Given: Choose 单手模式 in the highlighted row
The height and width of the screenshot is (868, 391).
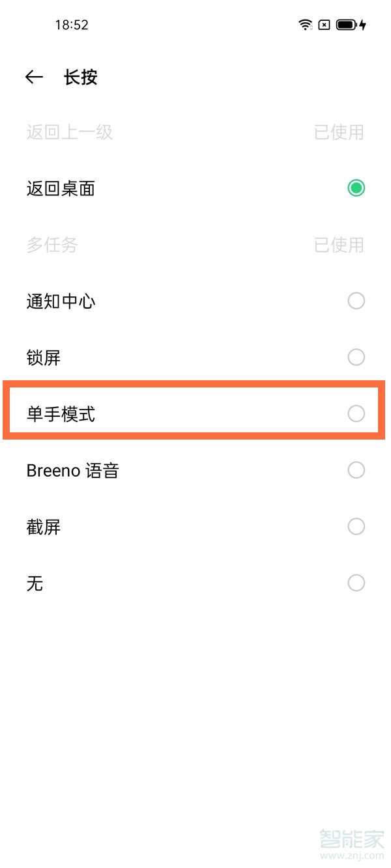Looking at the screenshot, I should pyautogui.click(x=356, y=413).
